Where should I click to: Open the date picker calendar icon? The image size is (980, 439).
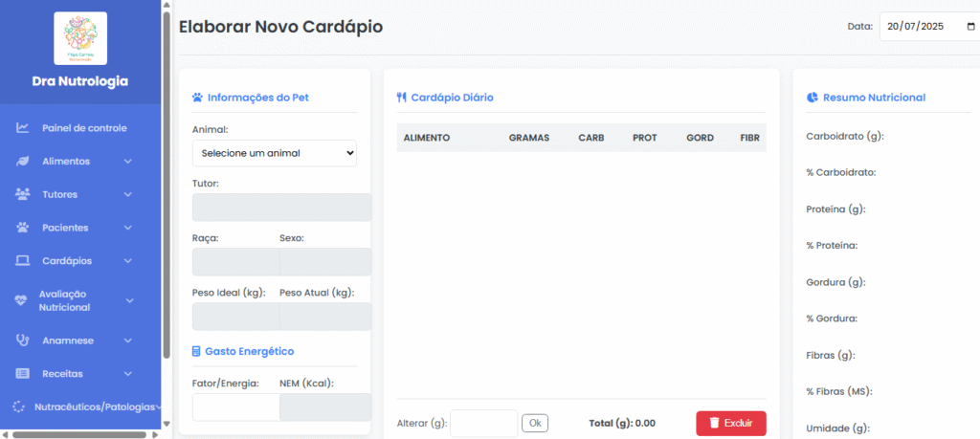[x=970, y=27]
